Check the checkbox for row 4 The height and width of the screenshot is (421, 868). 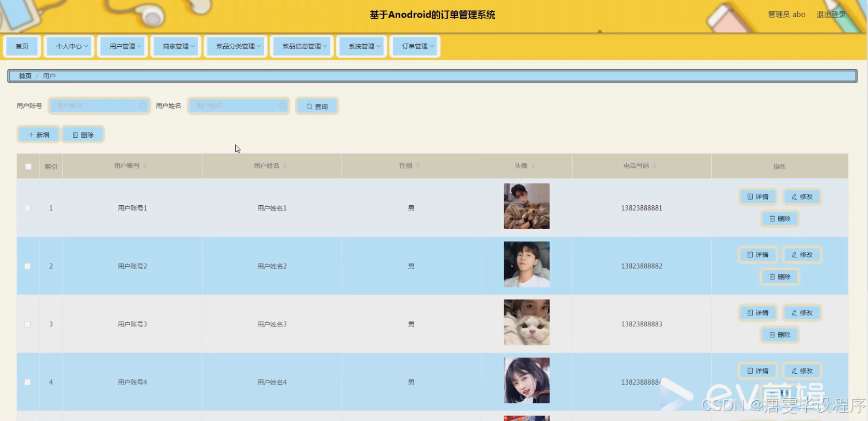28,382
